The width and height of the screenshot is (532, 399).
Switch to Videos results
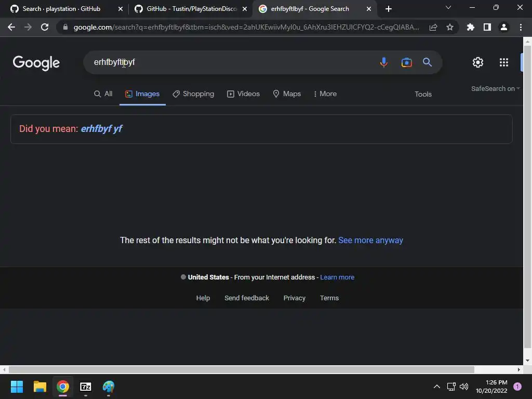pos(243,94)
